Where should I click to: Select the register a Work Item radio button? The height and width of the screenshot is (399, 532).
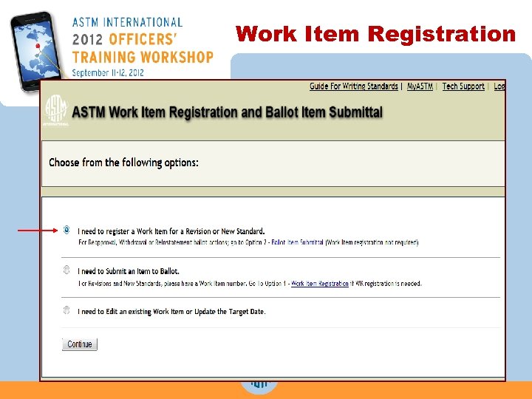click(66, 230)
